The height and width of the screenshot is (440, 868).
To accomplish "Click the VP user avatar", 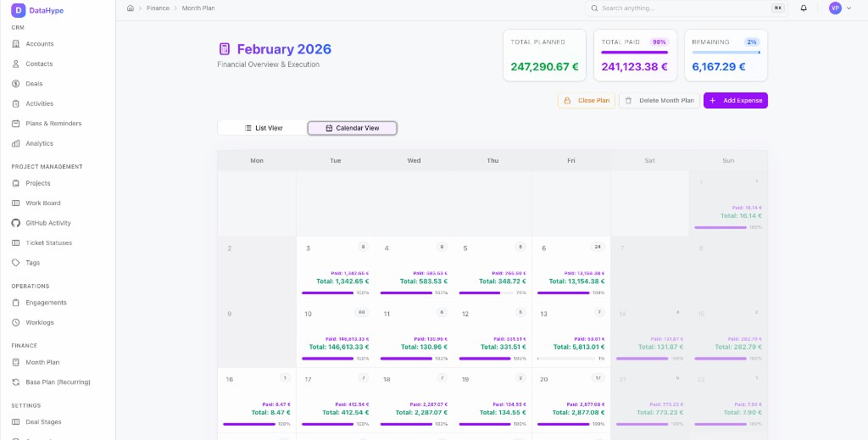I will [x=835, y=8].
